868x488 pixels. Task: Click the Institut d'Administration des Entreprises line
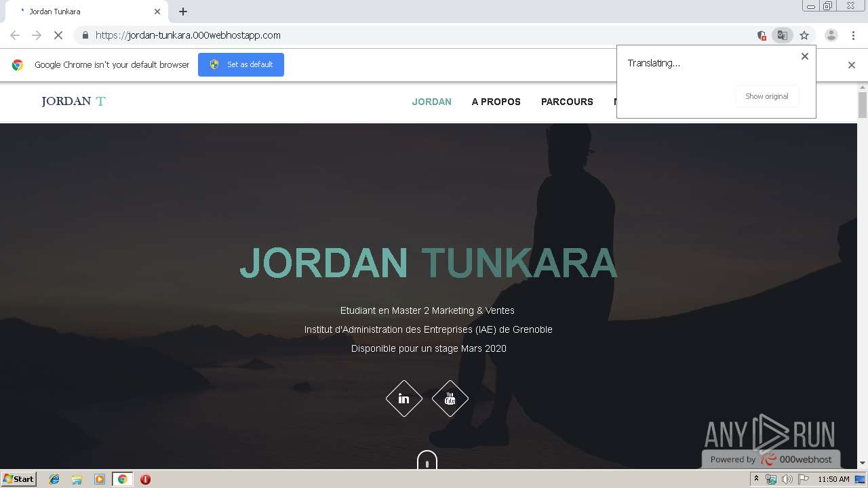click(x=429, y=329)
